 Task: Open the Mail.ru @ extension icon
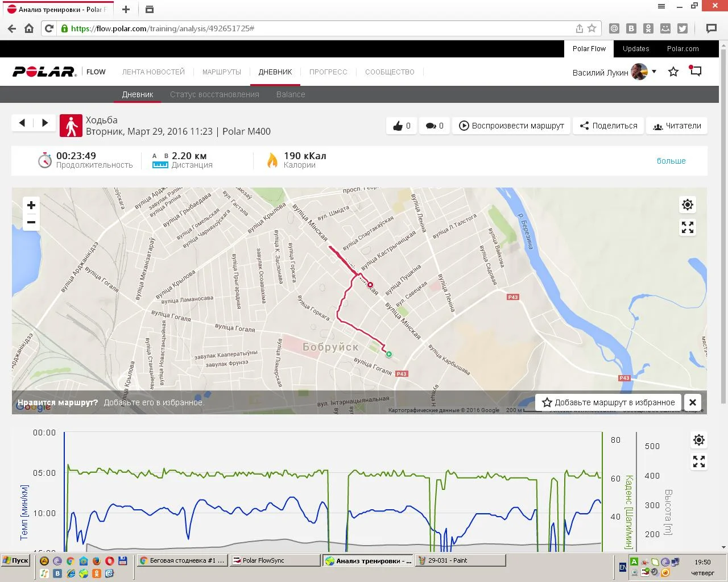[x=614, y=28]
